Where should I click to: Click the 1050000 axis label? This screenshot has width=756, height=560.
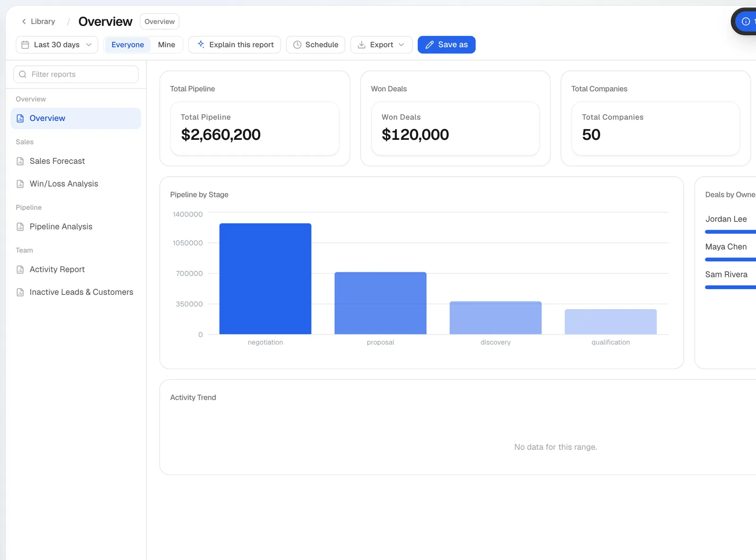click(188, 243)
